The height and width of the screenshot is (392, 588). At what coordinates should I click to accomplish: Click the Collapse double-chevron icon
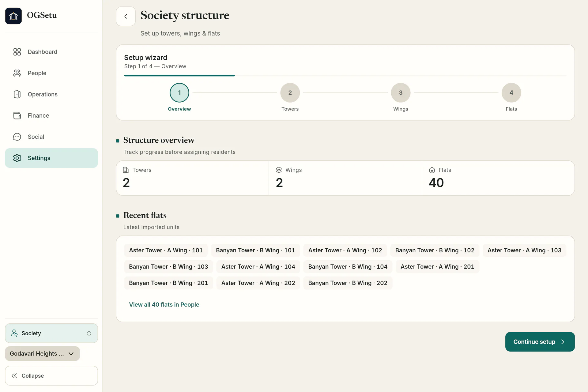14,376
